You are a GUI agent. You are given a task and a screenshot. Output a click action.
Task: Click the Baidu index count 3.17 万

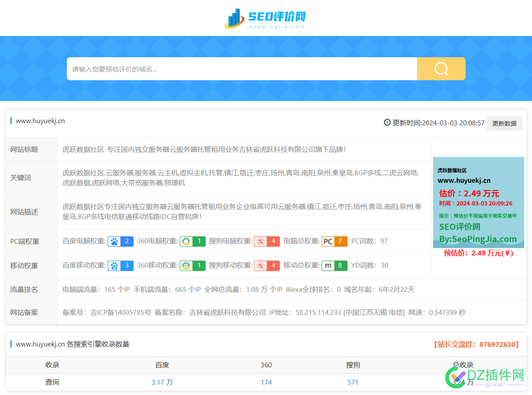pyautogui.click(x=162, y=382)
